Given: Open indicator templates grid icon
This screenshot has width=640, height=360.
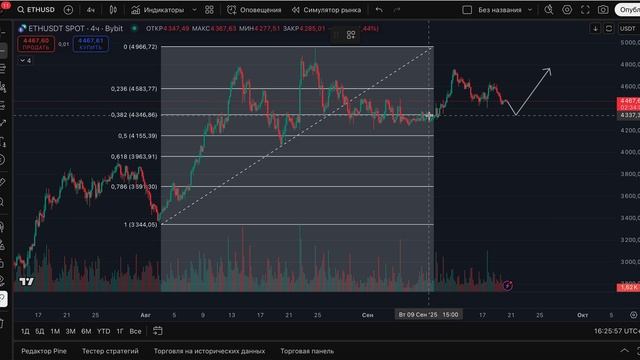Looking at the screenshot, I should 209,10.
